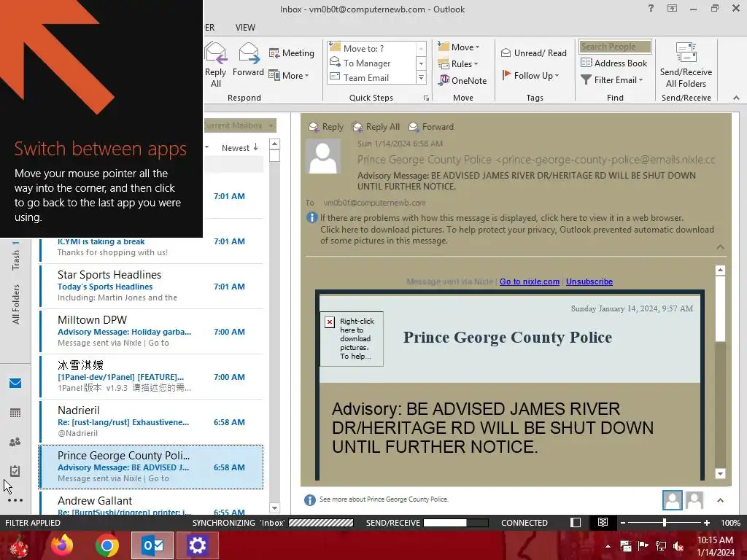Open the Quick Steps dialog launcher

pos(426,98)
